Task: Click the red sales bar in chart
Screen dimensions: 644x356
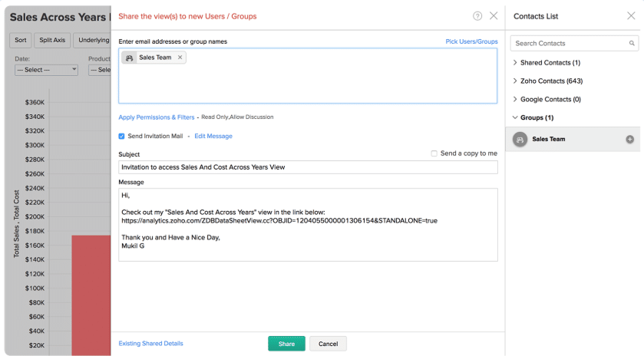Action: click(91, 295)
